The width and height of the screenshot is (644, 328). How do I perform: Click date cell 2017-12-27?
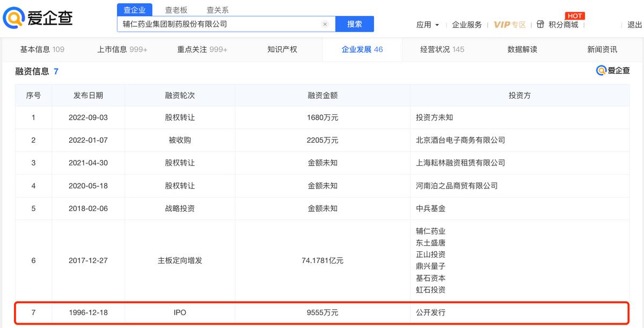pyautogui.click(x=88, y=261)
